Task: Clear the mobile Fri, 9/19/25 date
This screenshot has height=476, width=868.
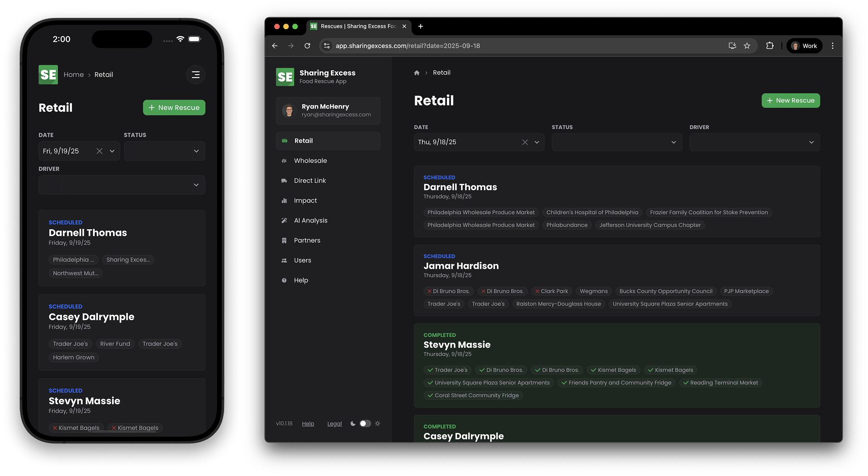Action: click(x=99, y=151)
